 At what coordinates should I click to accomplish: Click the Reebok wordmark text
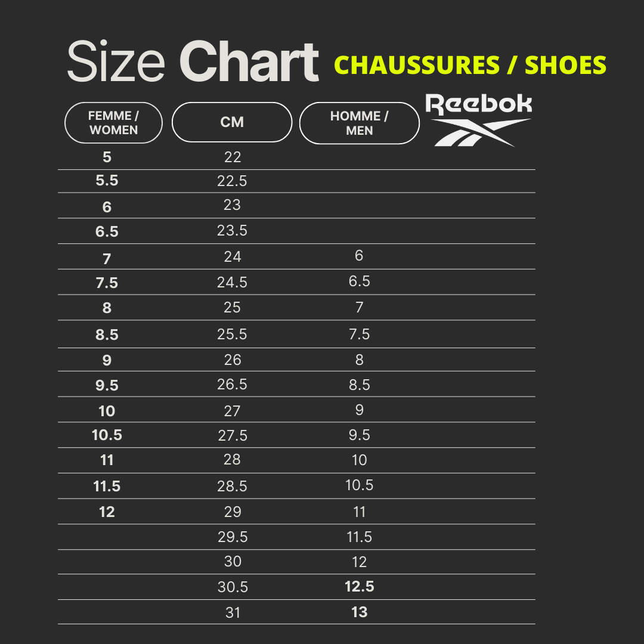[x=478, y=105]
